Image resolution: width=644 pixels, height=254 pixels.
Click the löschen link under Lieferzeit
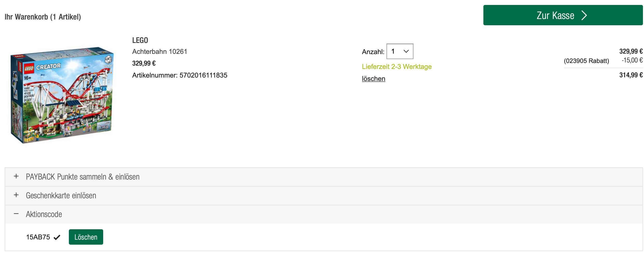pos(373,79)
